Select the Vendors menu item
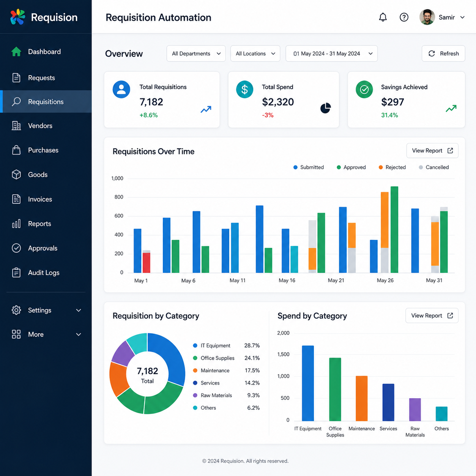The image size is (476, 476). click(x=46, y=126)
